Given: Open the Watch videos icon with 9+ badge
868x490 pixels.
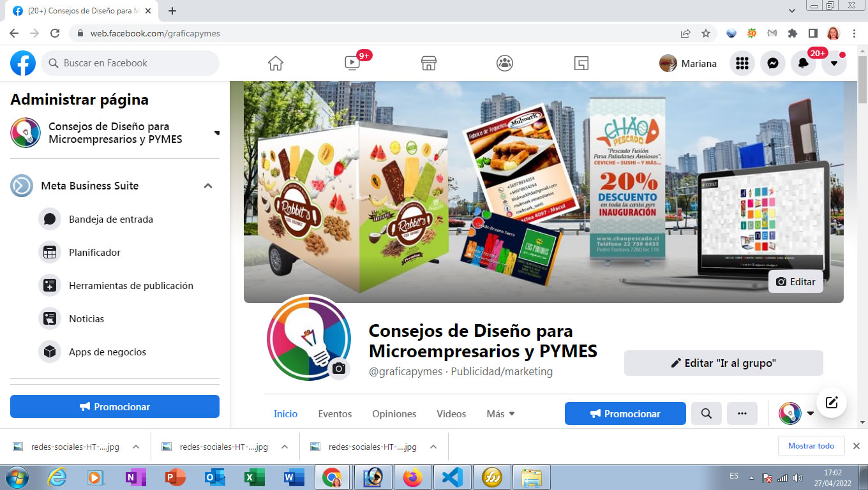Looking at the screenshot, I should pos(352,63).
